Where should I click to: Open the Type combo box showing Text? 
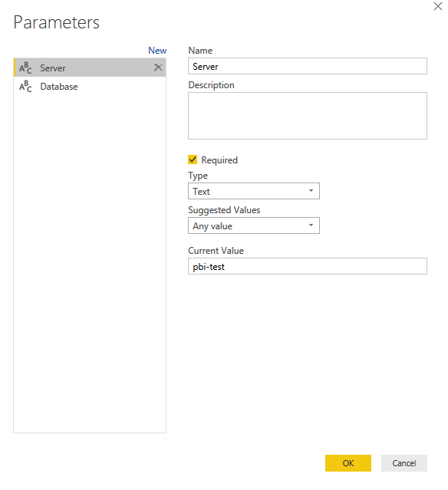point(254,191)
